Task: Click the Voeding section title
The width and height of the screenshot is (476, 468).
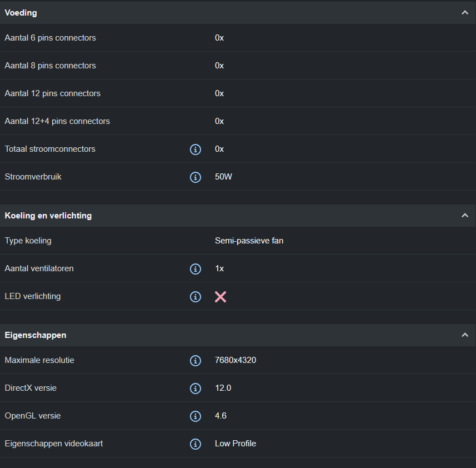Action: tap(21, 13)
